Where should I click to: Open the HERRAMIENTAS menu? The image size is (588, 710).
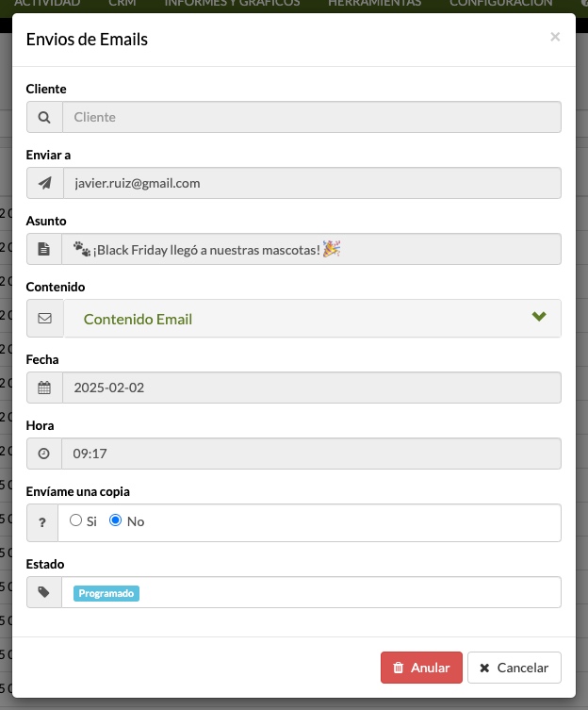[x=375, y=3]
